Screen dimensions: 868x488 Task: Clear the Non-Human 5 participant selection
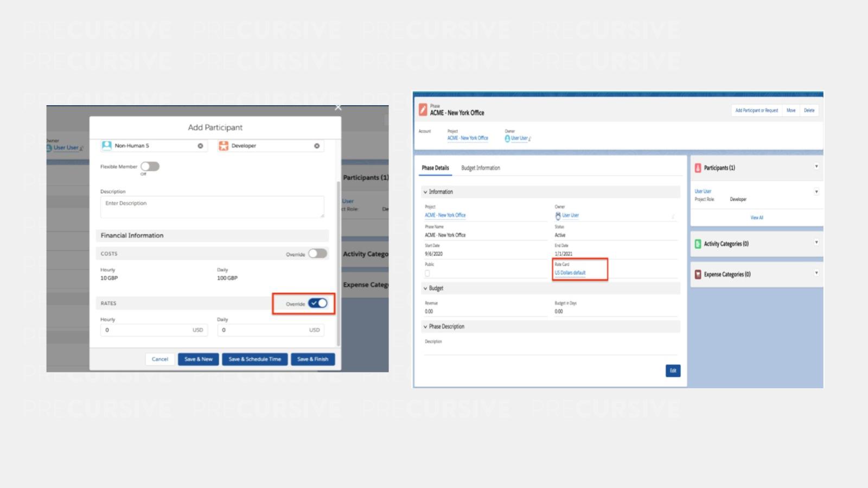coord(200,146)
